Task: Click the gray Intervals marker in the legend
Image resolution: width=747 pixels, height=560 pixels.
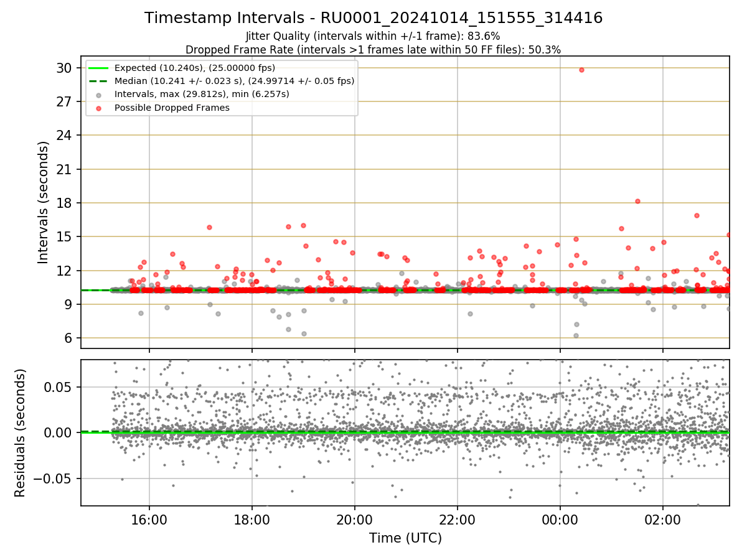Action: tap(98, 95)
